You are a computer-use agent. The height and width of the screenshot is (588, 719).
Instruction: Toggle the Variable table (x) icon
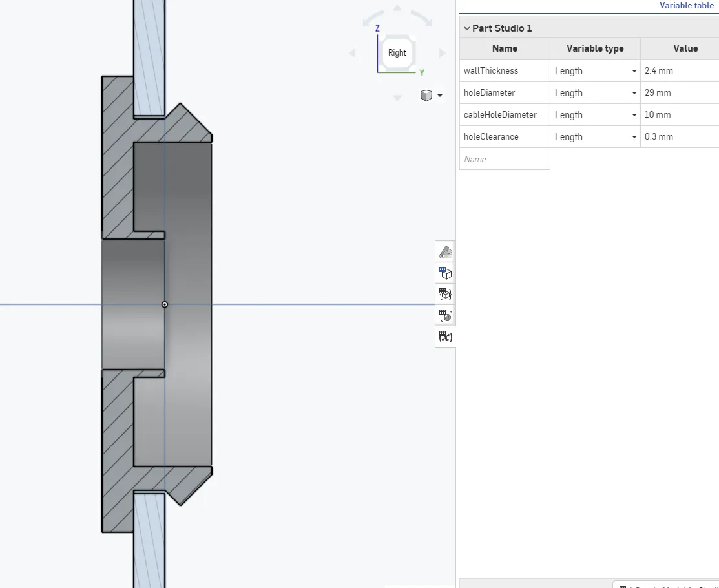coord(445,337)
